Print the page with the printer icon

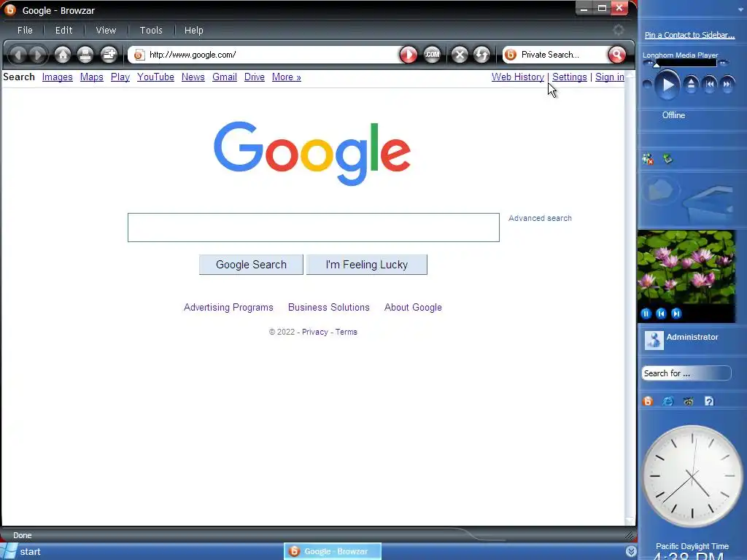click(x=85, y=55)
